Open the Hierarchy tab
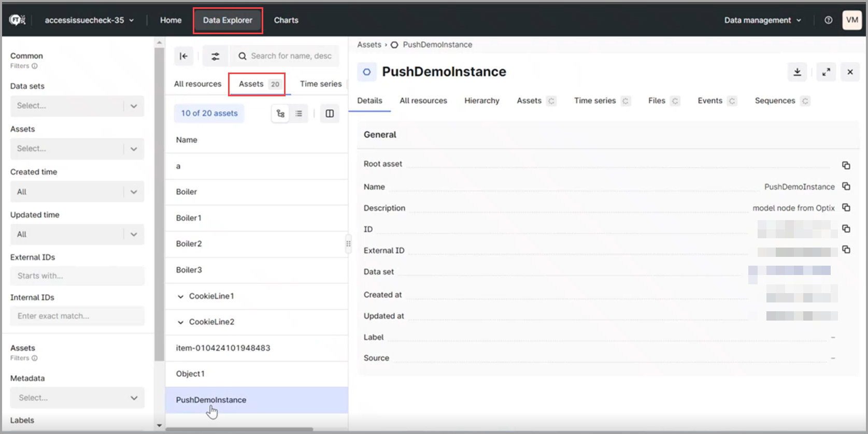 [482, 100]
